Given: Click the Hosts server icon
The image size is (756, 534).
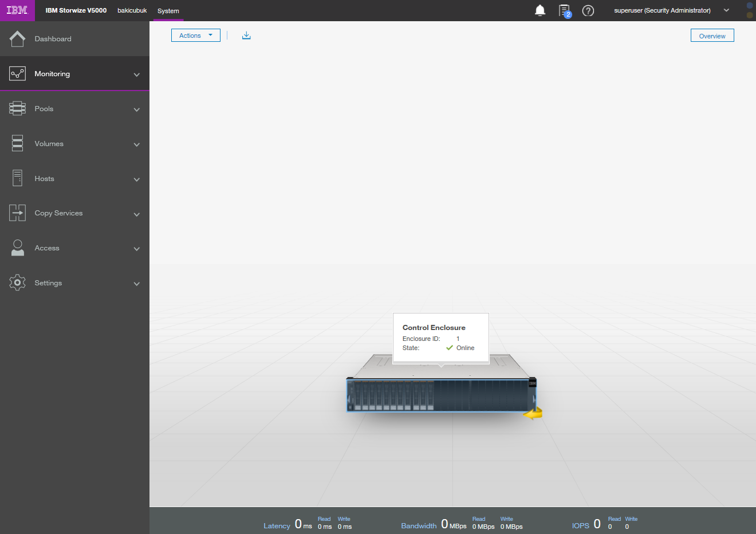Looking at the screenshot, I should pos(17,178).
